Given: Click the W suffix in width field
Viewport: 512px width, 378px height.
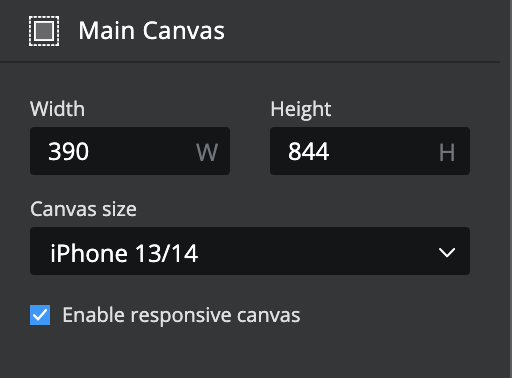Looking at the screenshot, I should tap(207, 153).
